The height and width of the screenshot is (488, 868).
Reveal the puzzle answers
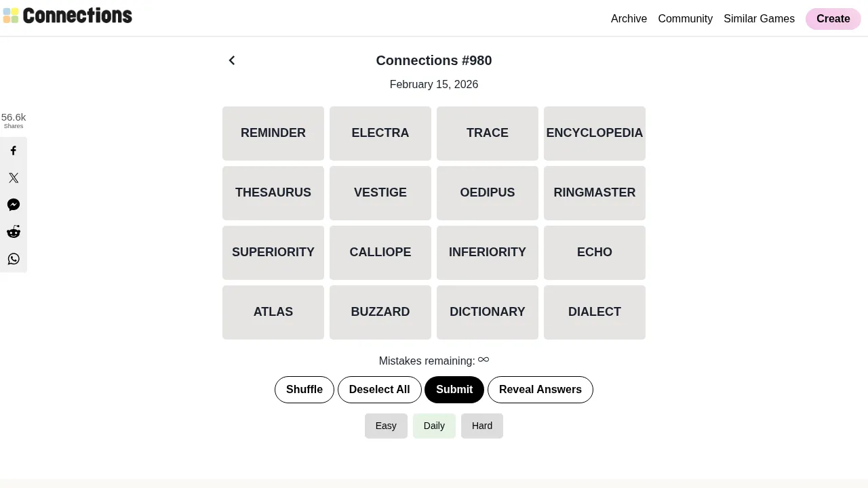point(540,389)
